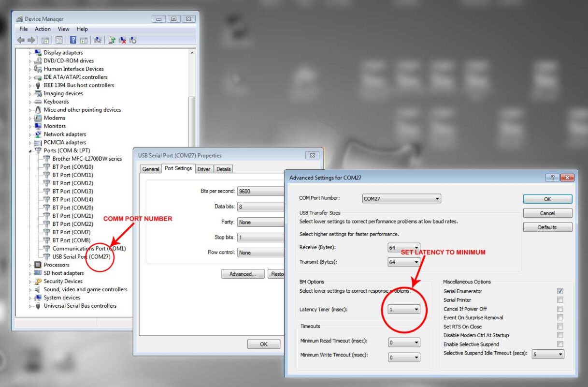
Task: Enable the Cancel If Power Off checkbox
Action: pyautogui.click(x=560, y=309)
